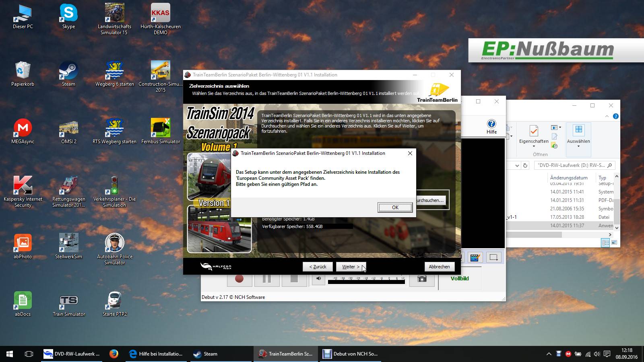
Task: Switch Explorer to details view icon
Action: (605, 243)
